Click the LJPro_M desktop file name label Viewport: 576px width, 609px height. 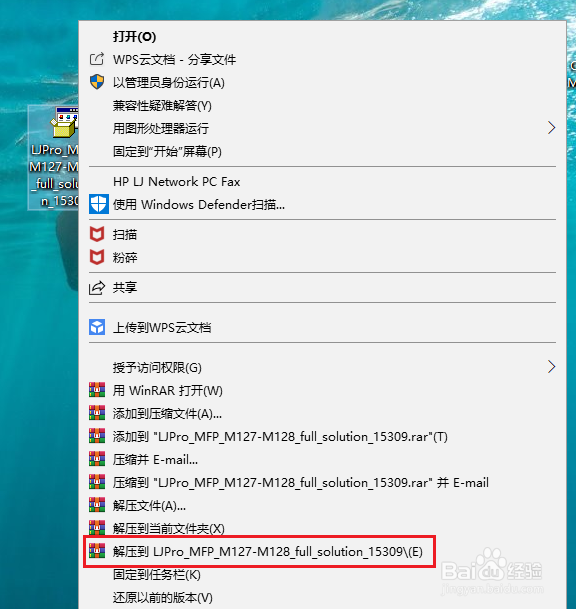(x=54, y=175)
